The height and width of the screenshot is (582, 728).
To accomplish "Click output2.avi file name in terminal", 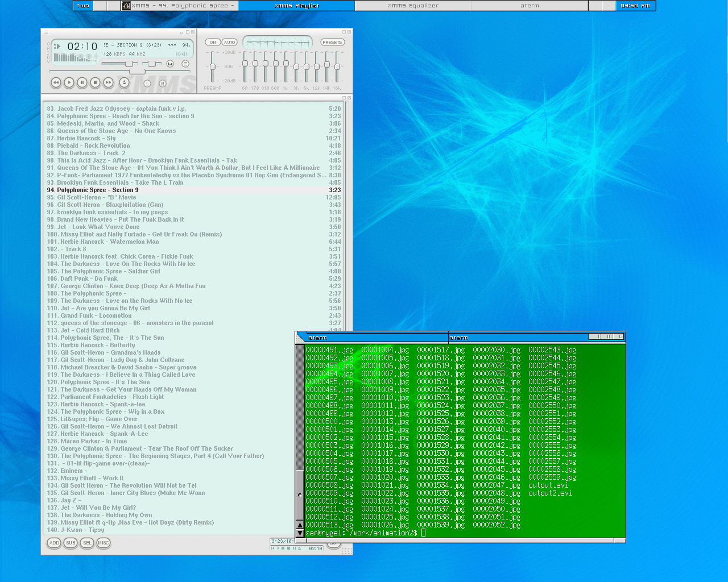I will (x=550, y=493).
